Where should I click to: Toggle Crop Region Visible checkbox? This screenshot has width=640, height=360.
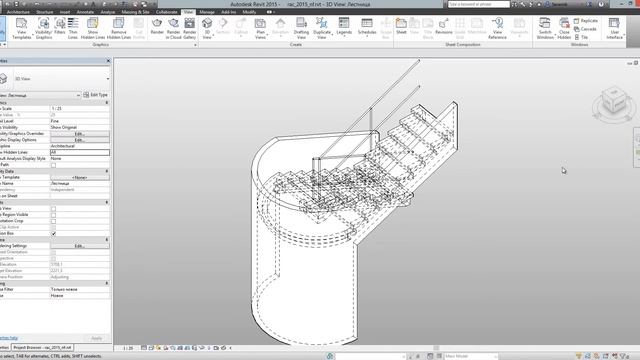[53, 215]
